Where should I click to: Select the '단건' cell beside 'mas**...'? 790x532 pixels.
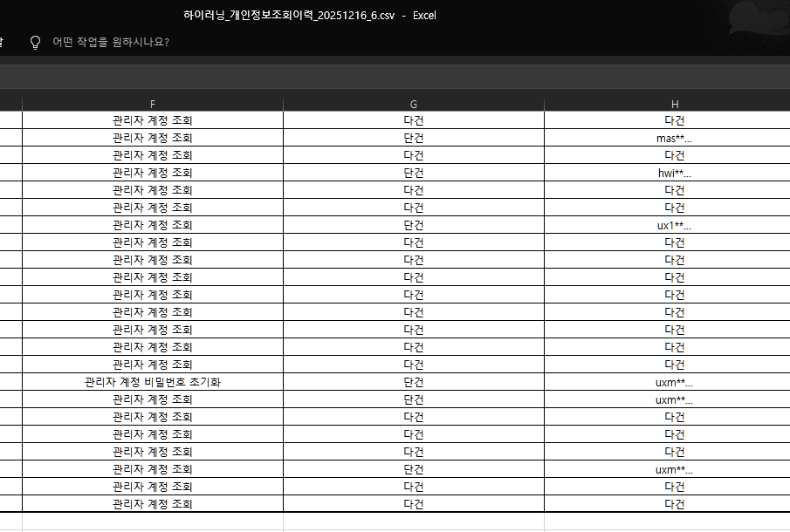pyautogui.click(x=414, y=138)
